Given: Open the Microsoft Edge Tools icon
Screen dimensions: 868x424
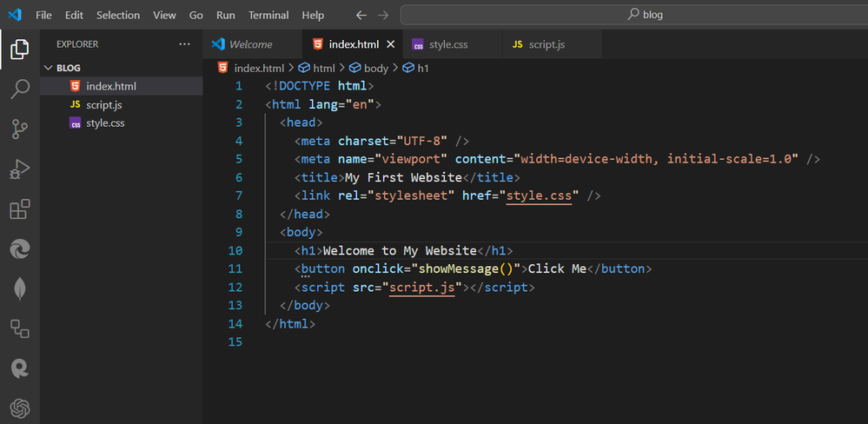Looking at the screenshot, I should coord(20,249).
